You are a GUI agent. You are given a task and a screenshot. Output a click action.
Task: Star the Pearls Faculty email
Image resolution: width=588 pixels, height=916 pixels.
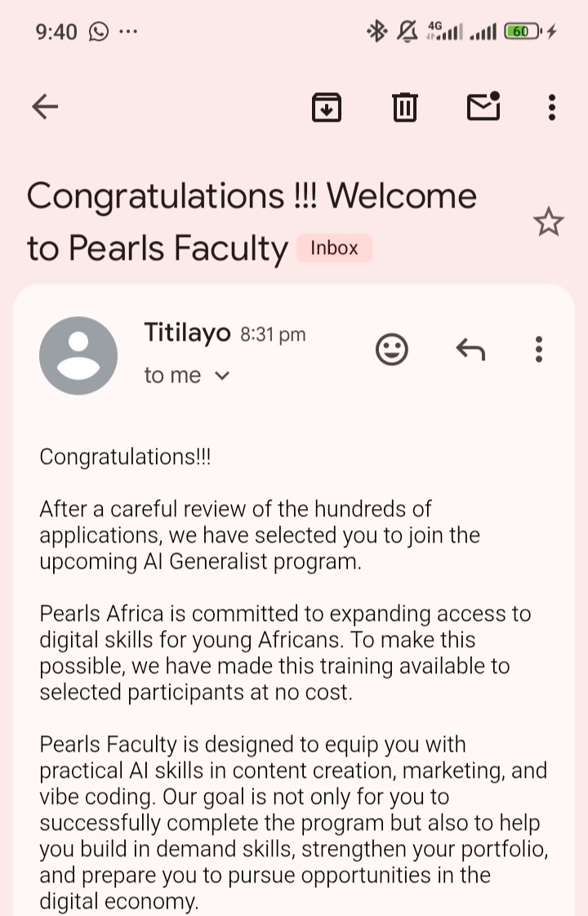pyautogui.click(x=548, y=222)
